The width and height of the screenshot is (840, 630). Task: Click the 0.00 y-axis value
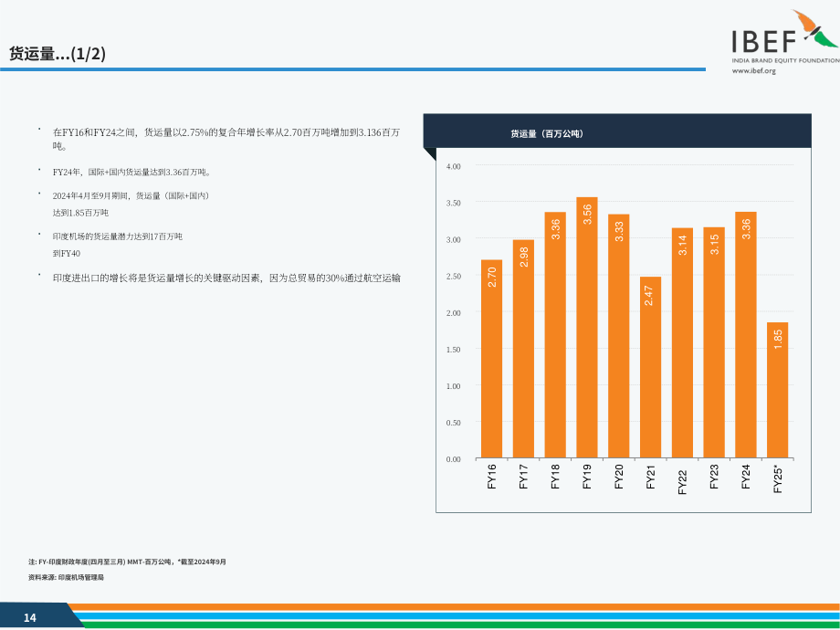[453, 459]
